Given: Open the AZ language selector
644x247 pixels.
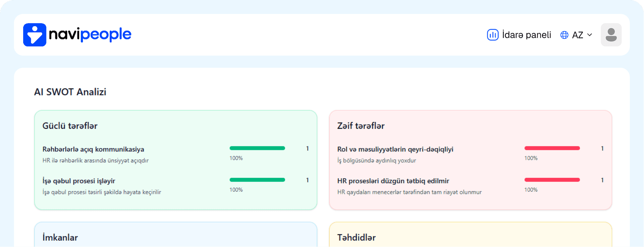Looking at the screenshot, I should [577, 35].
